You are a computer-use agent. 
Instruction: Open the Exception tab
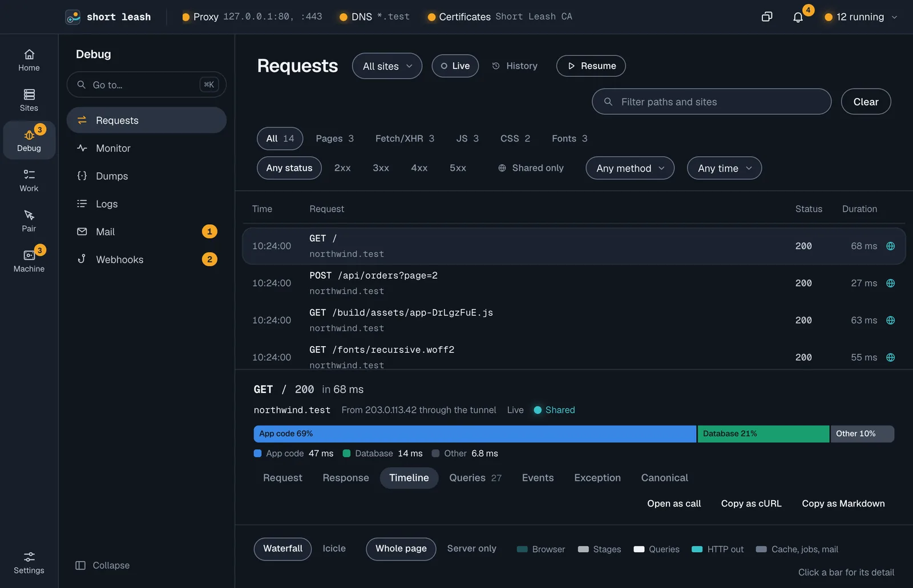coord(597,478)
